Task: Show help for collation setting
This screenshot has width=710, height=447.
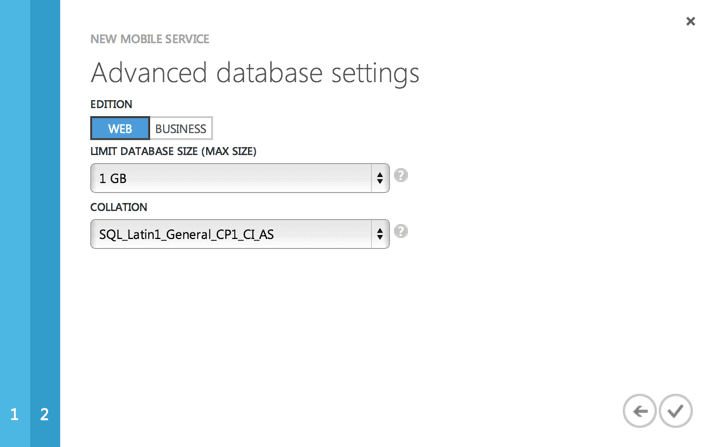Action: point(401,232)
